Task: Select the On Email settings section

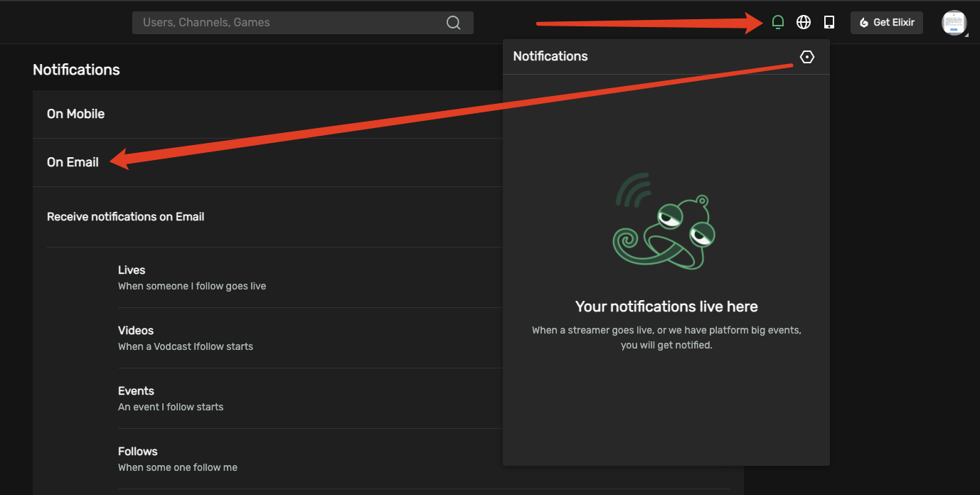Action: click(x=73, y=162)
